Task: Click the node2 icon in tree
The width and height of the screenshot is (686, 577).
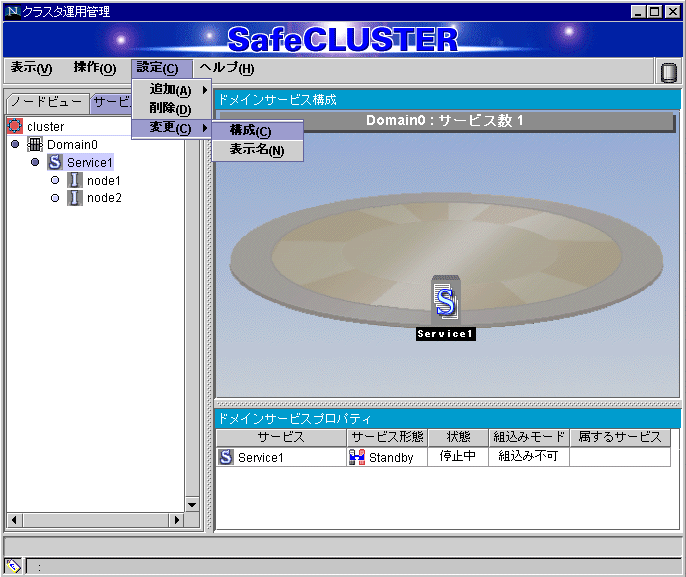Action: tap(75, 198)
